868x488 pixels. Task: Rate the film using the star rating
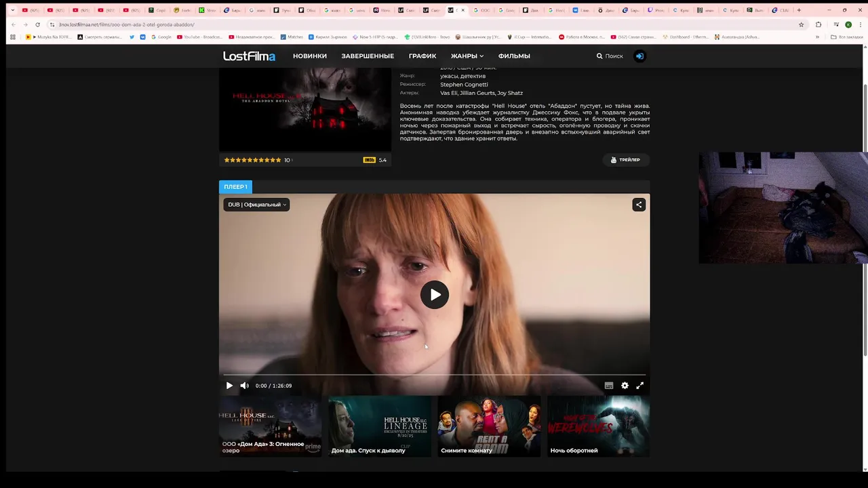tap(252, 160)
